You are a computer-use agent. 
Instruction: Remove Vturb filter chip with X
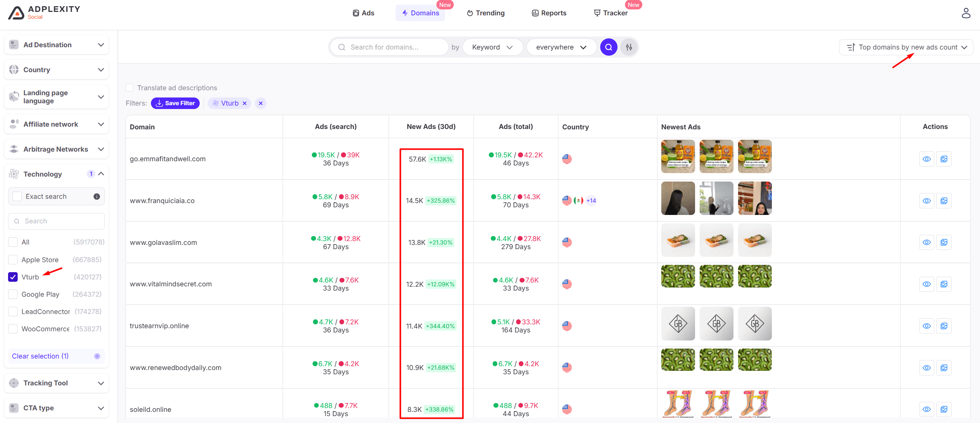coord(245,103)
